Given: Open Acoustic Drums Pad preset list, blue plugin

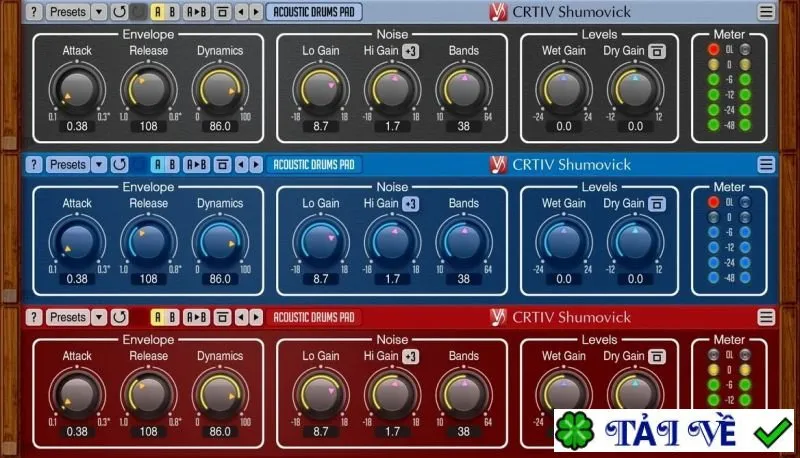Looking at the screenshot, I should pos(314,165).
